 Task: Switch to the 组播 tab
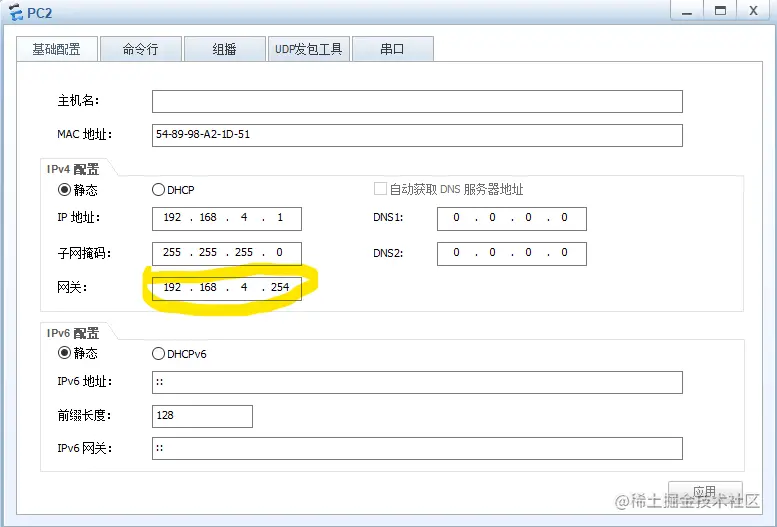click(224, 49)
